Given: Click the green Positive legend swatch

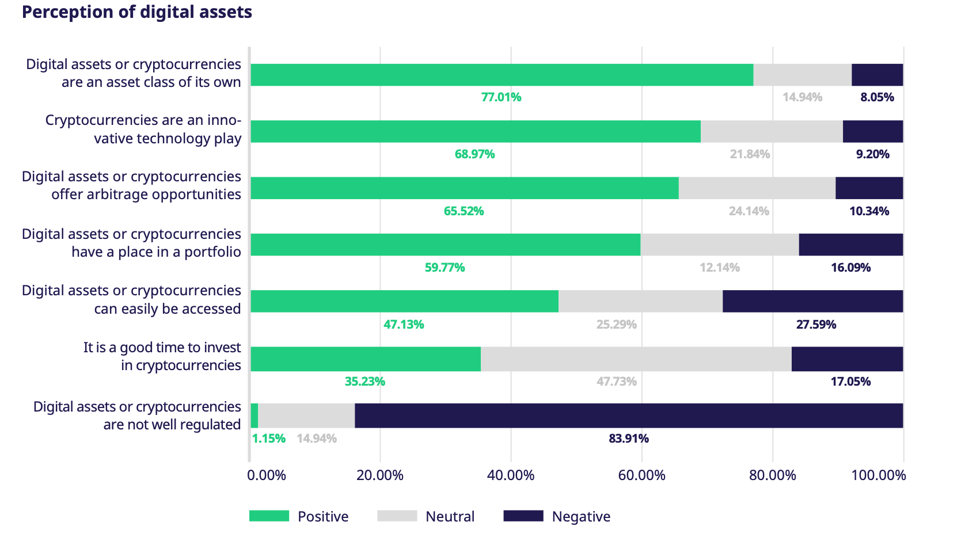Looking at the screenshot, I should 269,516.
